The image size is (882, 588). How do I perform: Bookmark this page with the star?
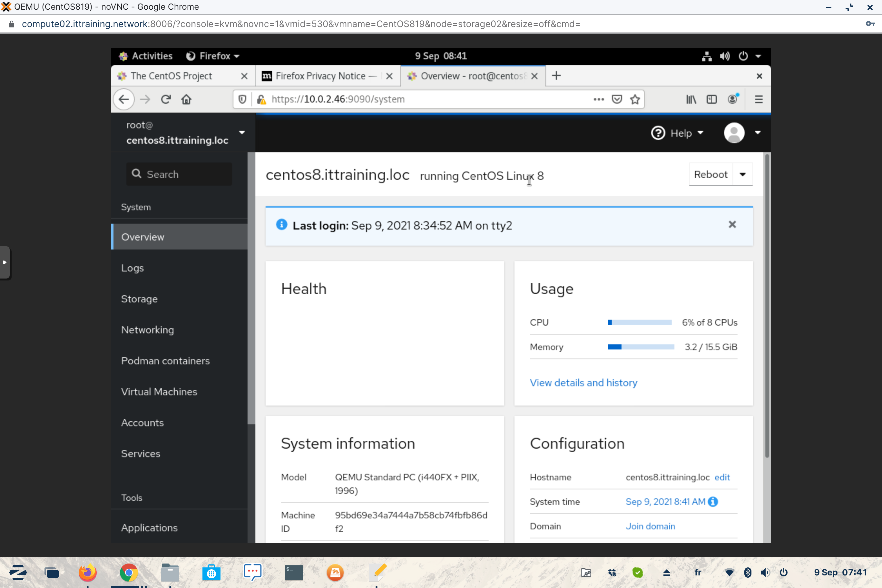(x=634, y=99)
